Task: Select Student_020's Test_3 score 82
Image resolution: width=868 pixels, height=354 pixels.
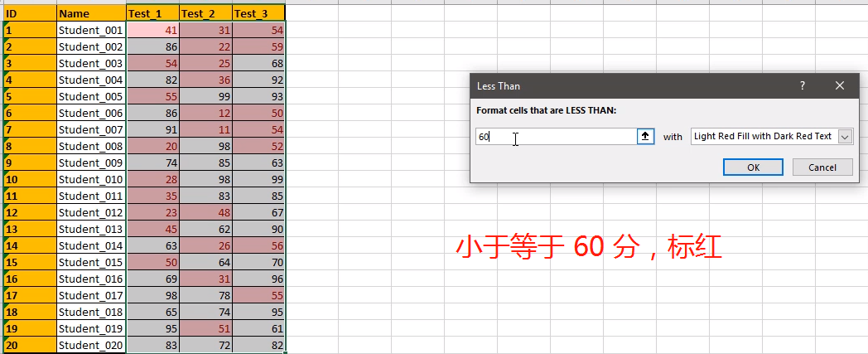Action: point(259,345)
